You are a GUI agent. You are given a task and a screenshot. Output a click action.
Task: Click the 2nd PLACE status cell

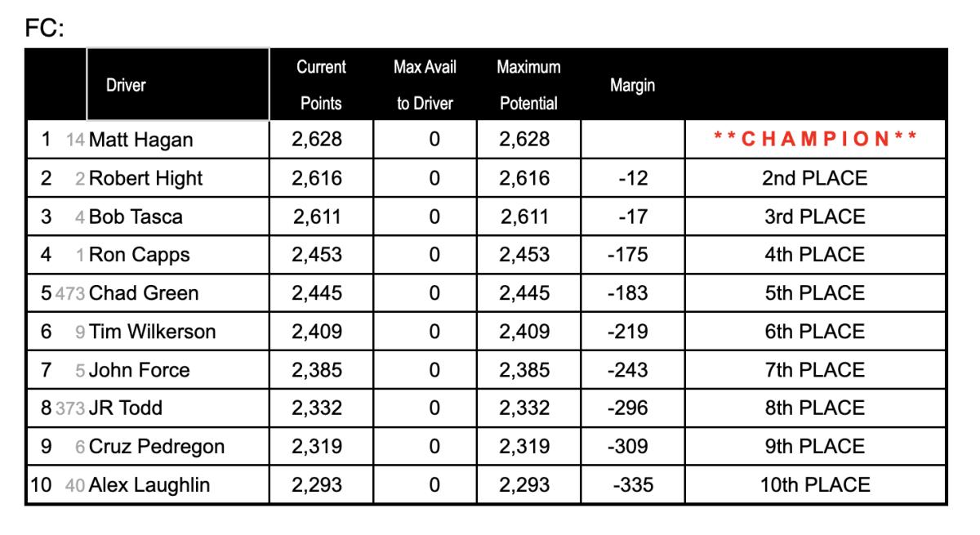pyautogui.click(x=815, y=178)
